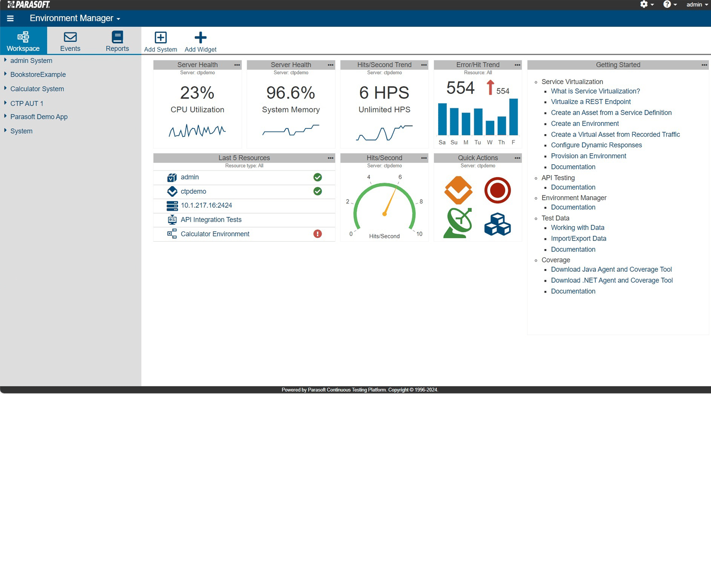Click the red record traffic Quick Action icon

[497, 190]
